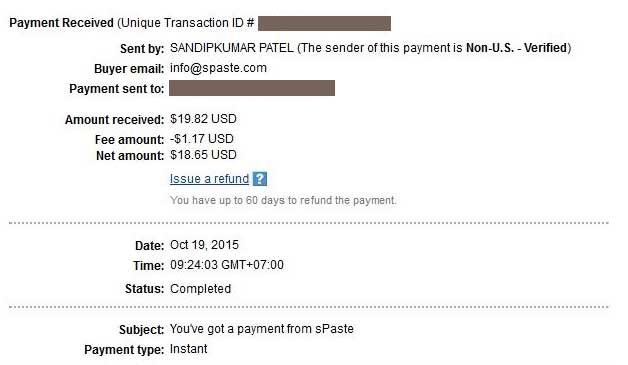Click the Payment Received heading
This screenshot has height=365, width=628.
click(61, 23)
